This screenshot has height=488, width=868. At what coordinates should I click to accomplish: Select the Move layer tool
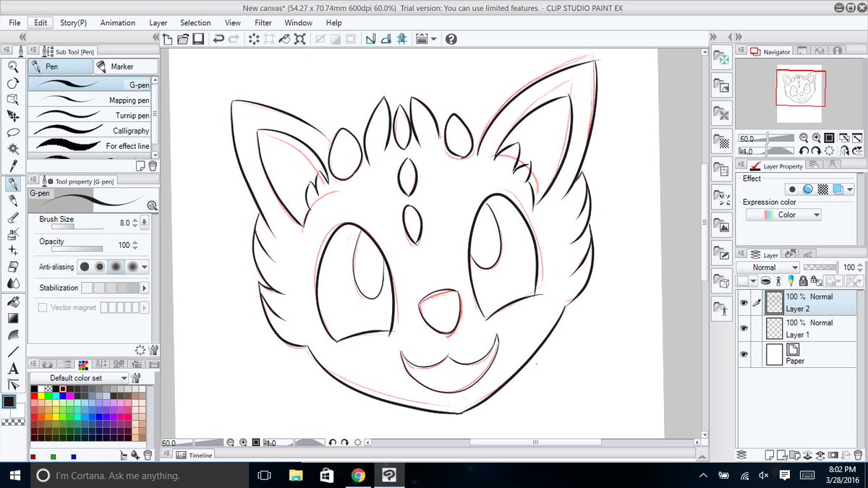point(12,116)
